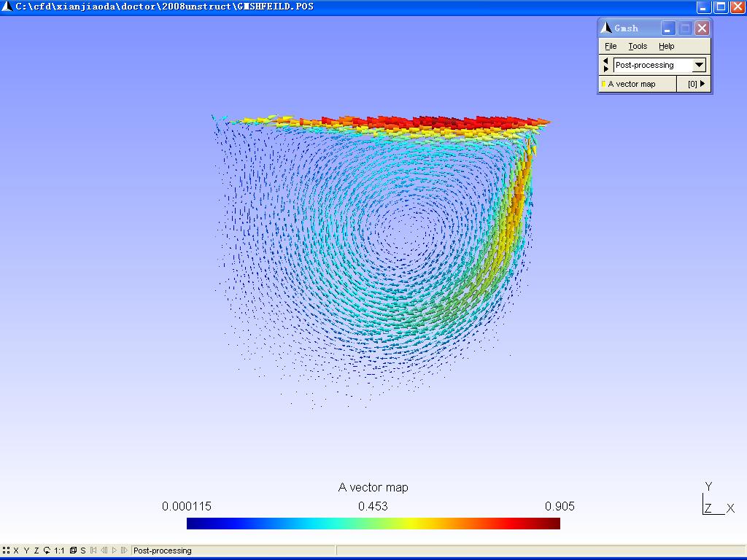Click the four-dot options icon in status bar

(x=6, y=551)
